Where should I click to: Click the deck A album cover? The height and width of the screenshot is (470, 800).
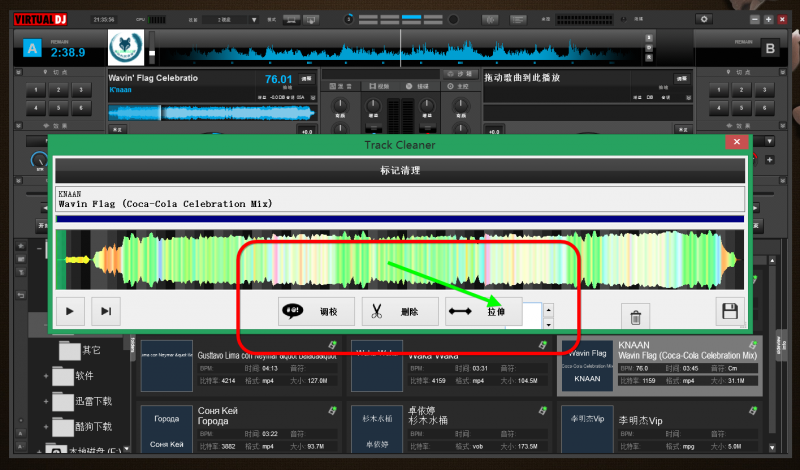(x=126, y=47)
